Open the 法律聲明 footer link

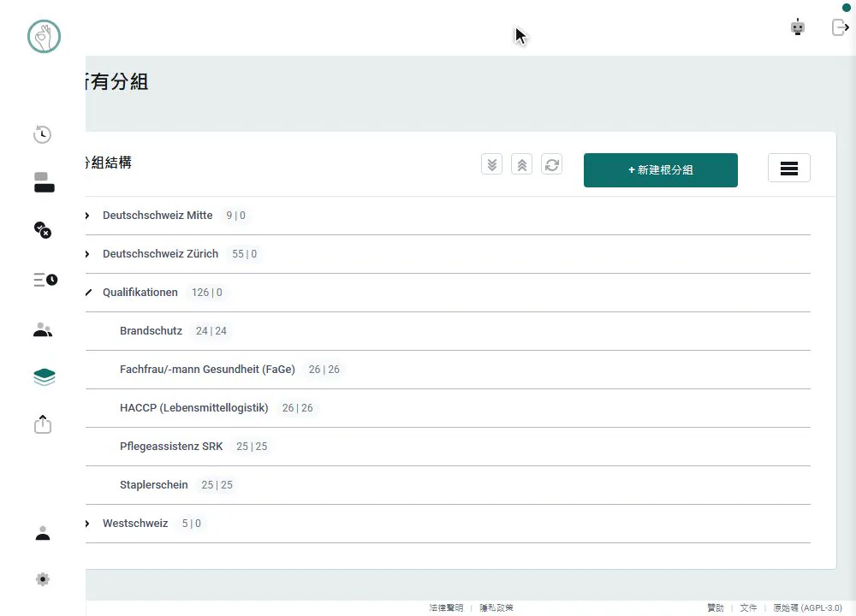(x=446, y=607)
